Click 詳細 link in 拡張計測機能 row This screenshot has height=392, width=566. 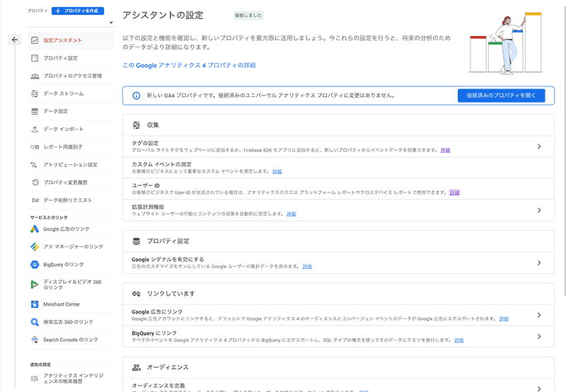[x=291, y=214]
